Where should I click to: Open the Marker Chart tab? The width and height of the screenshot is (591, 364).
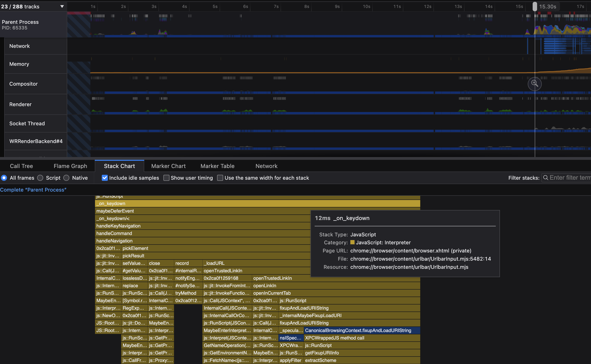coord(168,166)
